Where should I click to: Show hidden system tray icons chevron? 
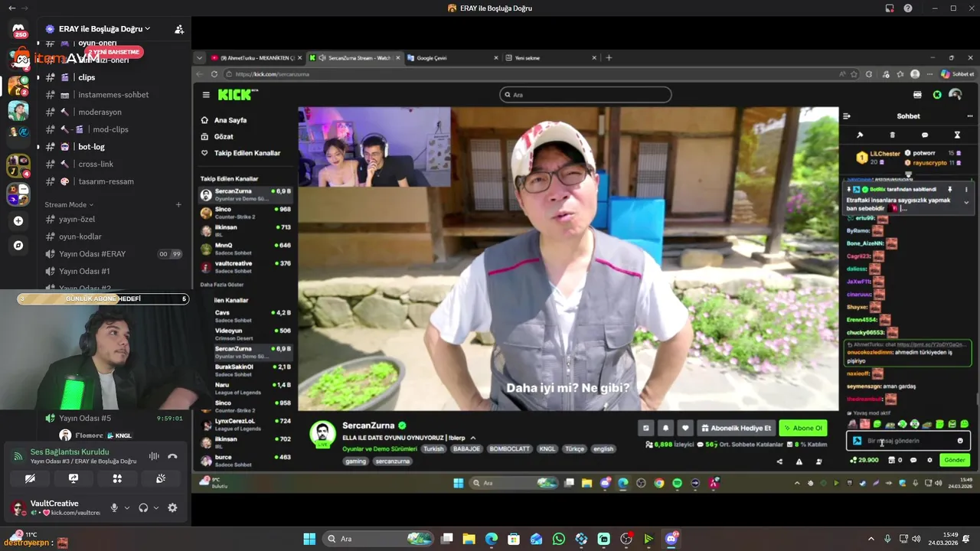tap(871, 539)
